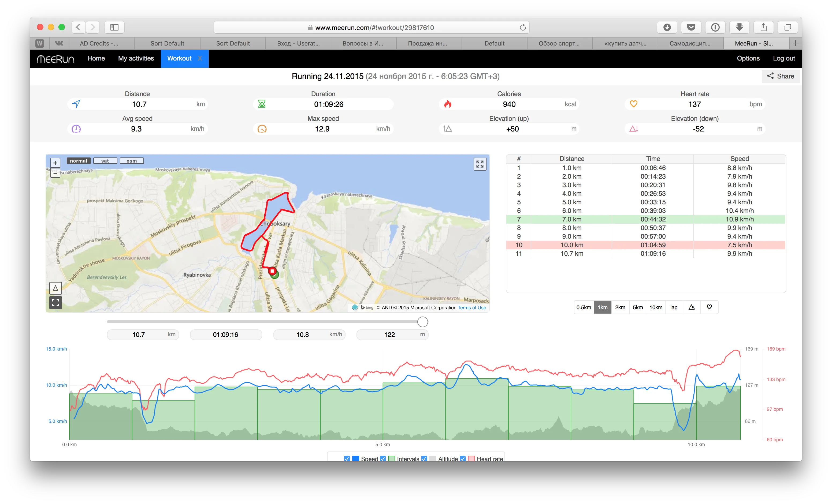
Task: Open the Safari share icon in toolbar
Action: point(763,27)
